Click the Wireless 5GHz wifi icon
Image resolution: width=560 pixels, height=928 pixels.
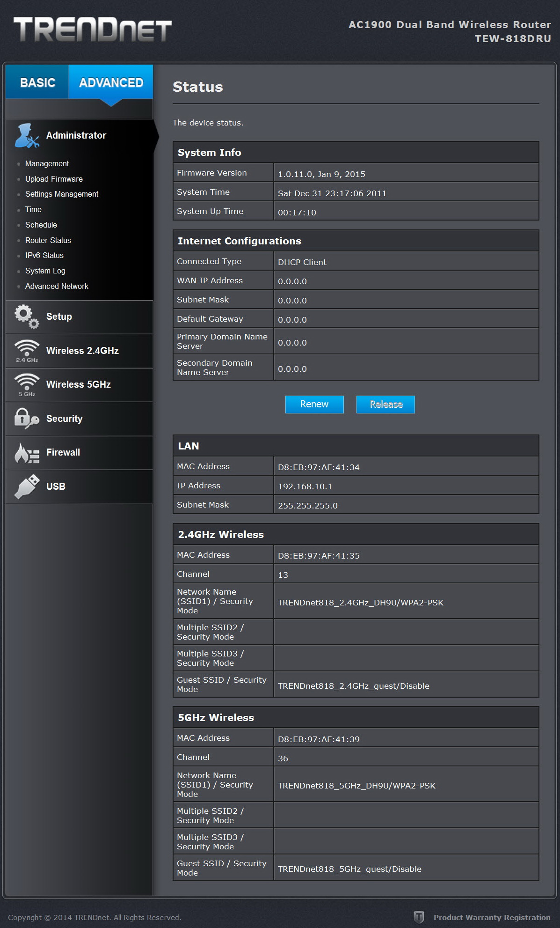[27, 385]
